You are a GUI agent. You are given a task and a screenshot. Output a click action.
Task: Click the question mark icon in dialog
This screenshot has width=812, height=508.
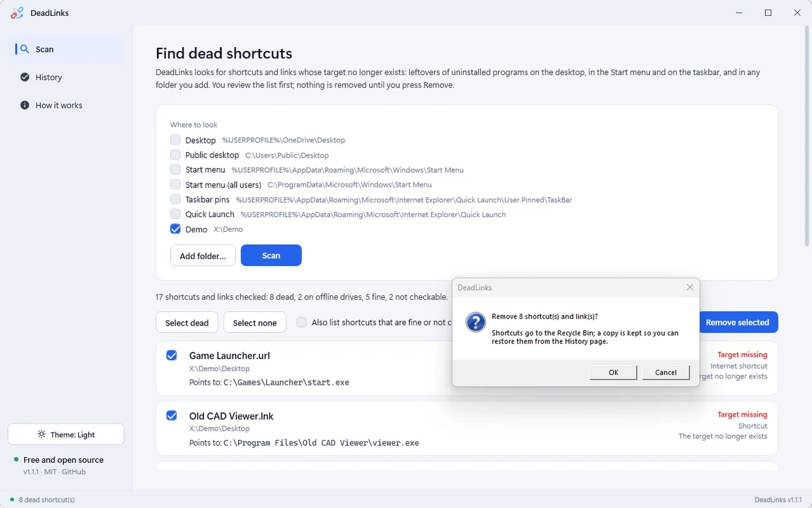pyautogui.click(x=476, y=322)
